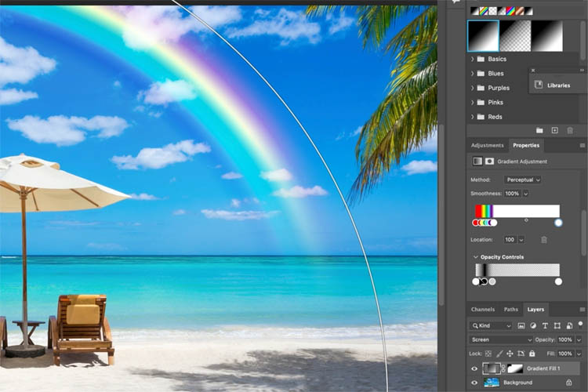Open the Layers panel flyout menu
This screenshot has width=588, height=392.
click(582, 310)
